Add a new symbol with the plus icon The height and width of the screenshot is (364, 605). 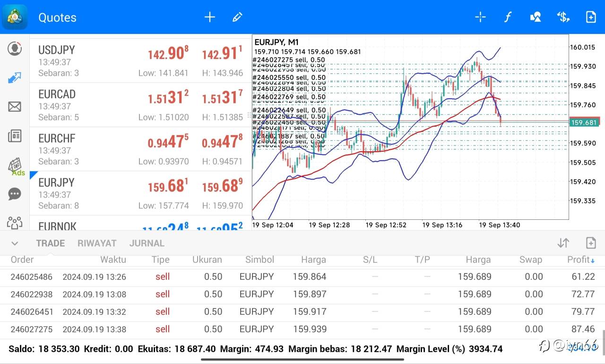pos(209,17)
